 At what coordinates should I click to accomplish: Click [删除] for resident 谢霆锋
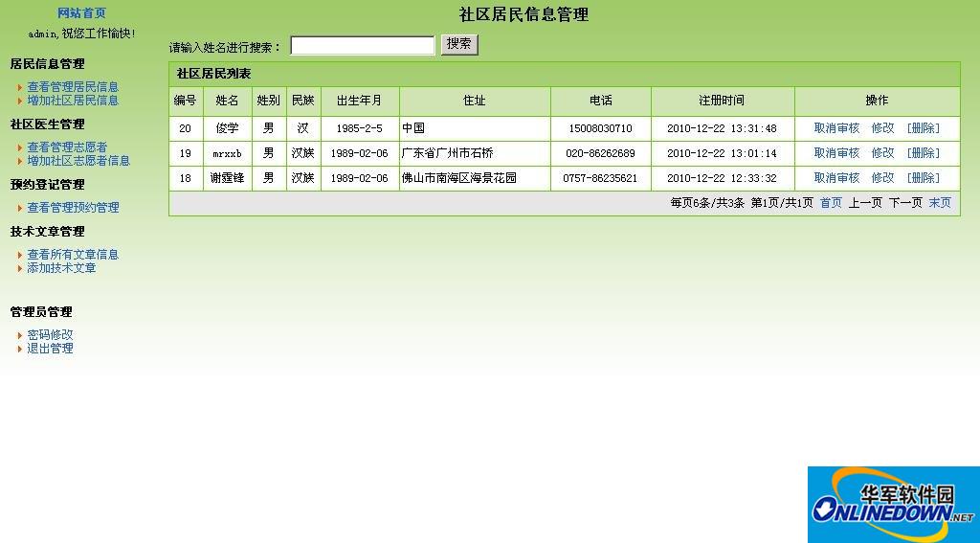tap(924, 178)
